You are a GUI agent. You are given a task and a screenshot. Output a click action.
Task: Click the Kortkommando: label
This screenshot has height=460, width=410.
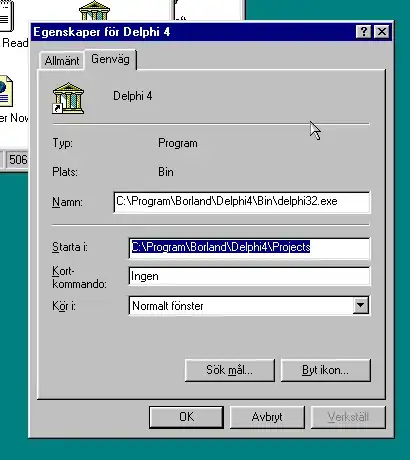tap(79, 277)
